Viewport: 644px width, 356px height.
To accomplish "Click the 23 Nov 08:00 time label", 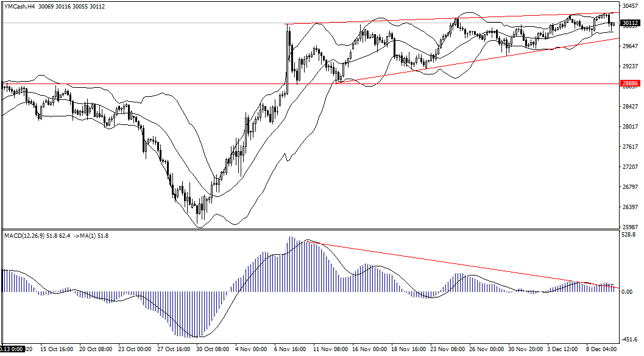I will point(446,350).
